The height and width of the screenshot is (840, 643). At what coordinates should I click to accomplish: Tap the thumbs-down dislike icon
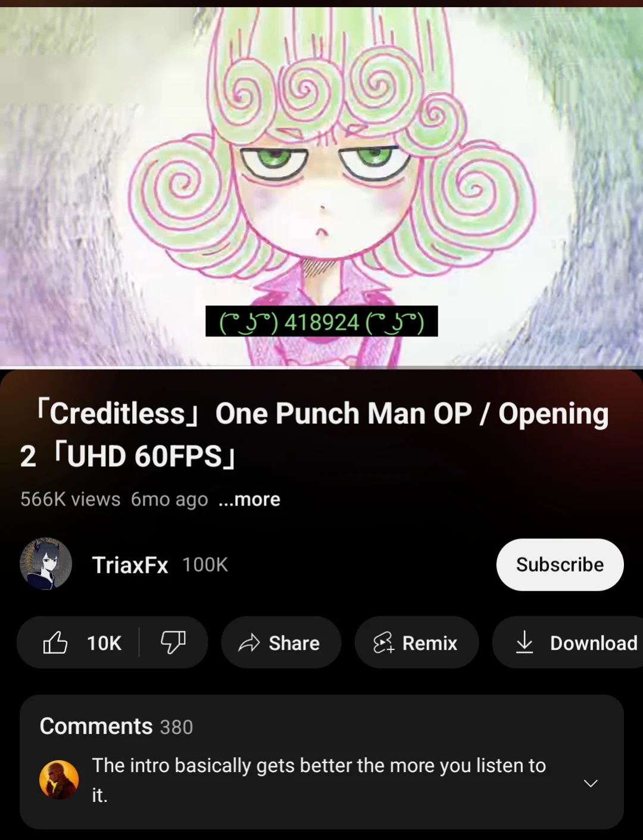[173, 642]
